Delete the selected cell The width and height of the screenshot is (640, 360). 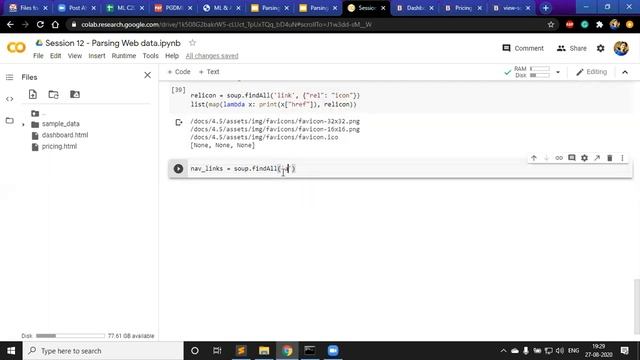(x=610, y=158)
